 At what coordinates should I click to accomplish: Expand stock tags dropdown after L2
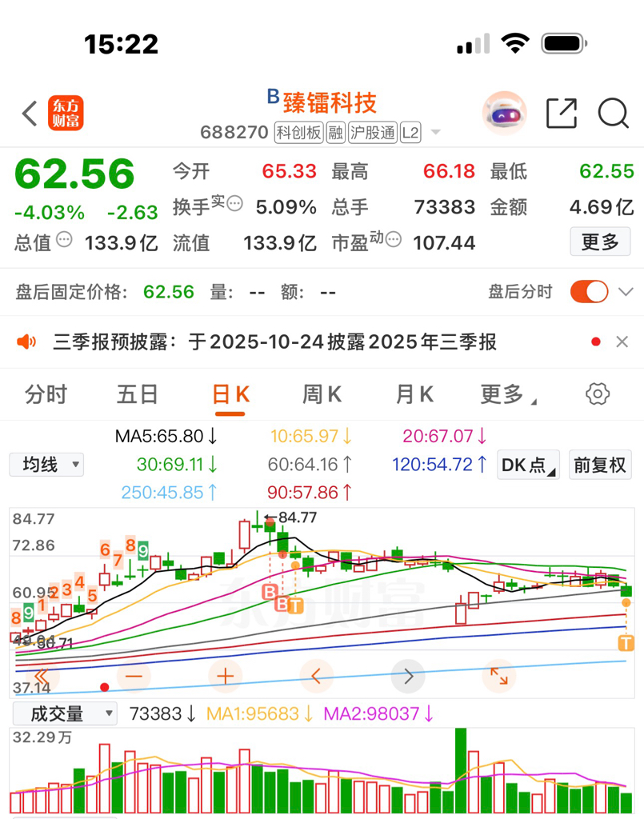click(436, 132)
